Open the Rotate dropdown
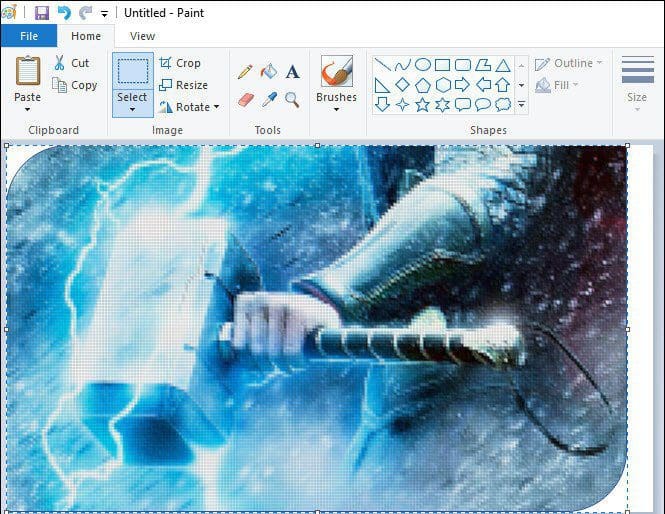665x514 pixels. tap(189, 107)
